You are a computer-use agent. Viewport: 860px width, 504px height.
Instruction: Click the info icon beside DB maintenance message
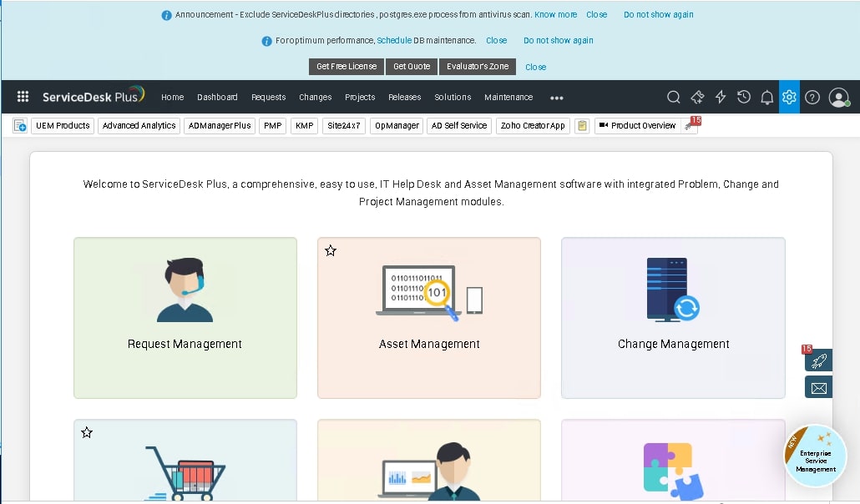click(x=266, y=41)
